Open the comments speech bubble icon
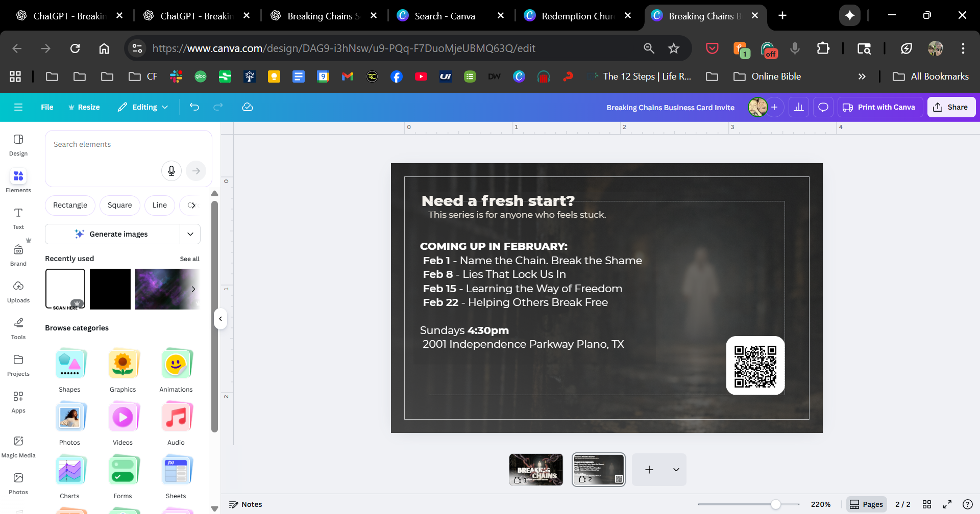This screenshot has width=980, height=514. pos(823,107)
